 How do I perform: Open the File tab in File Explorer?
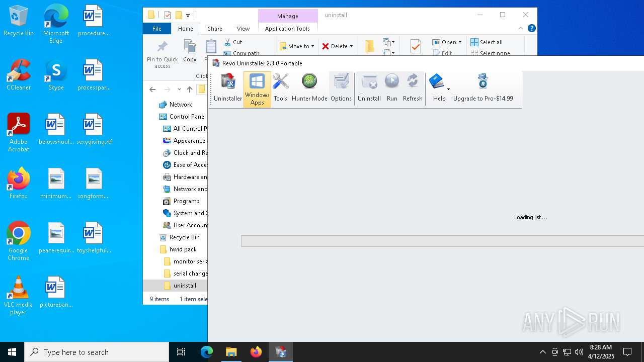click(157, 29)
